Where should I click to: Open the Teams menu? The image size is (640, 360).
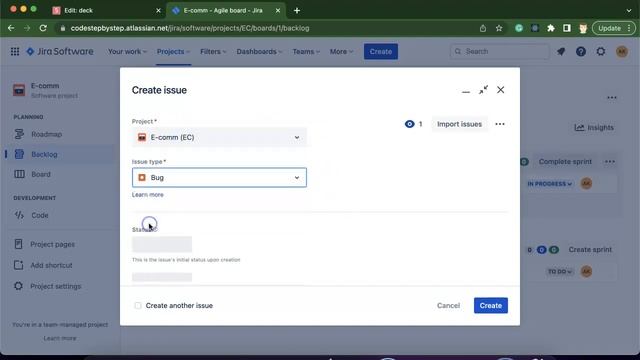point(306,51)
